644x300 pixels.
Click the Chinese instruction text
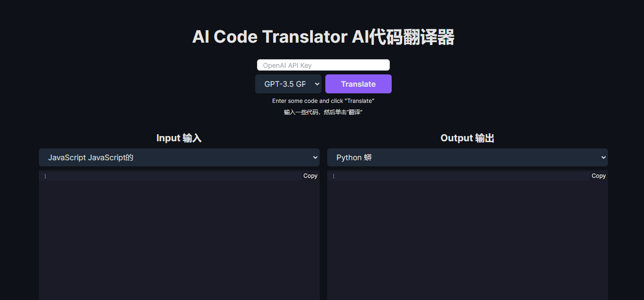click(323, 112)
